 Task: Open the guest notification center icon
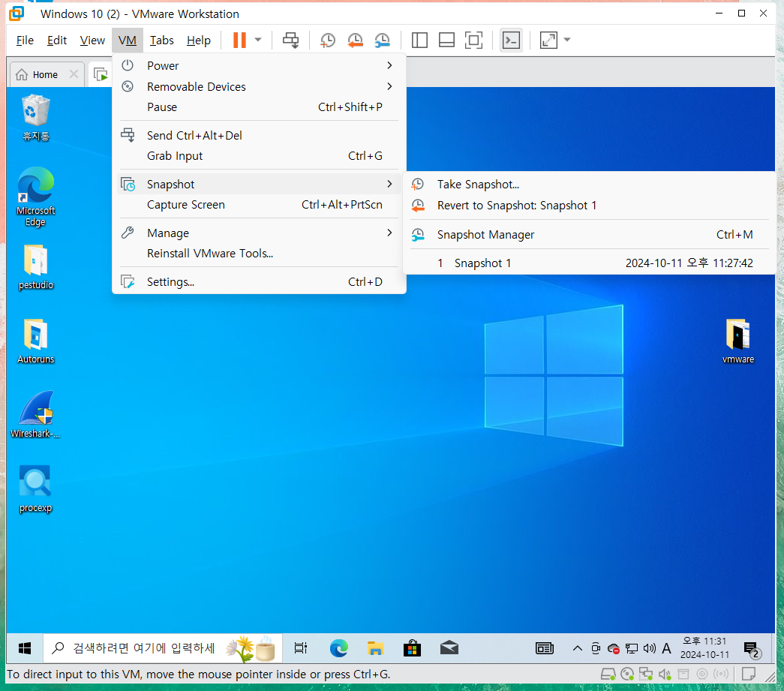coord(752,649)
